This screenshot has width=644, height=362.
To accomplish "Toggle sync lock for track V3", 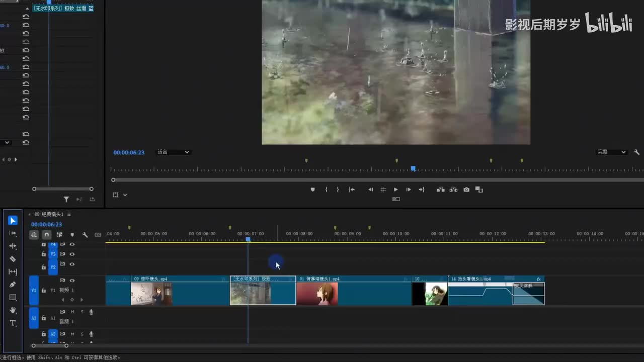I will (x=63, y=254).
